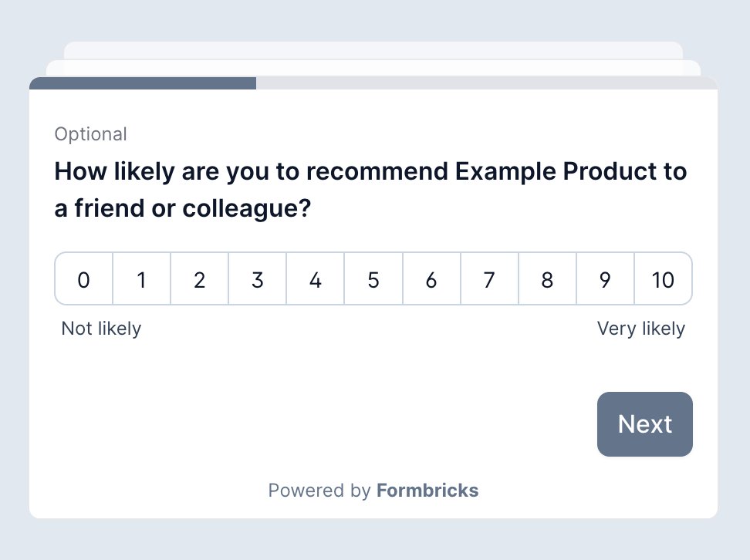Click the Very likely label

click(641, 328)
